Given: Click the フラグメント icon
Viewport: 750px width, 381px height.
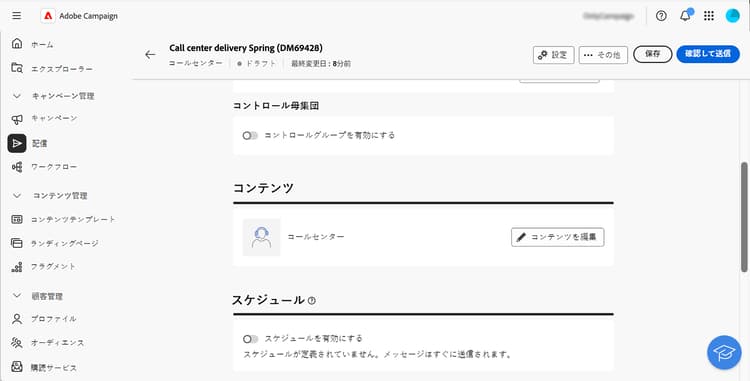Looking at the screenshot, I should coord(17,267).
